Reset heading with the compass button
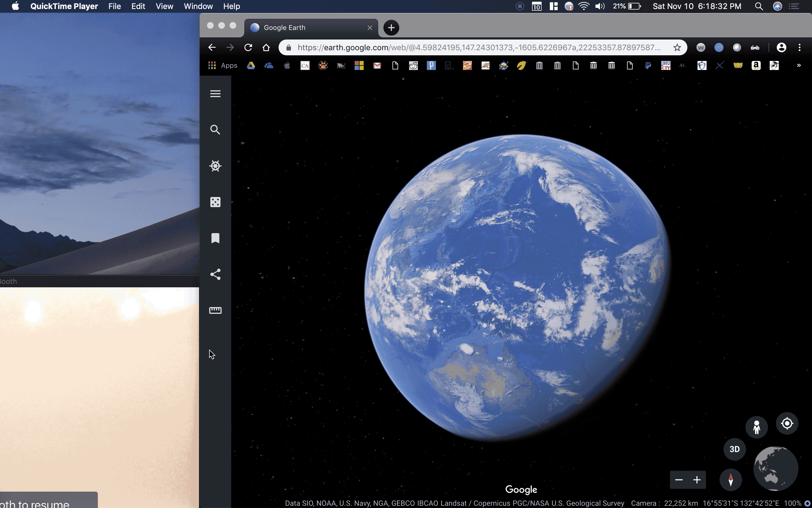 731,480
